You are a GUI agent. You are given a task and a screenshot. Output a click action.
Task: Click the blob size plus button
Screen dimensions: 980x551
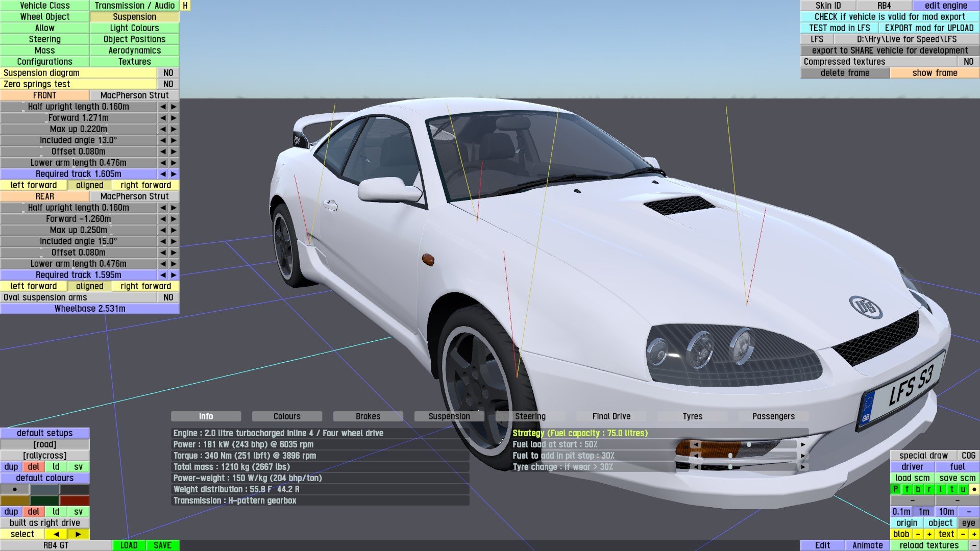click(x=929, y=534)
